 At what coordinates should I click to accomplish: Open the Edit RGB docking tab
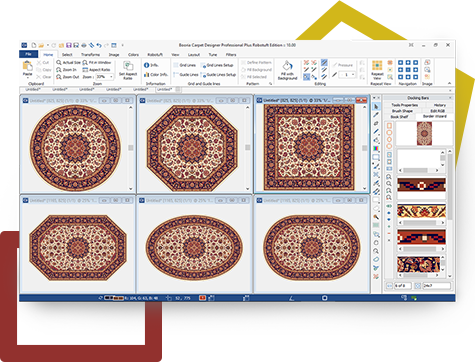pos(437,111)
